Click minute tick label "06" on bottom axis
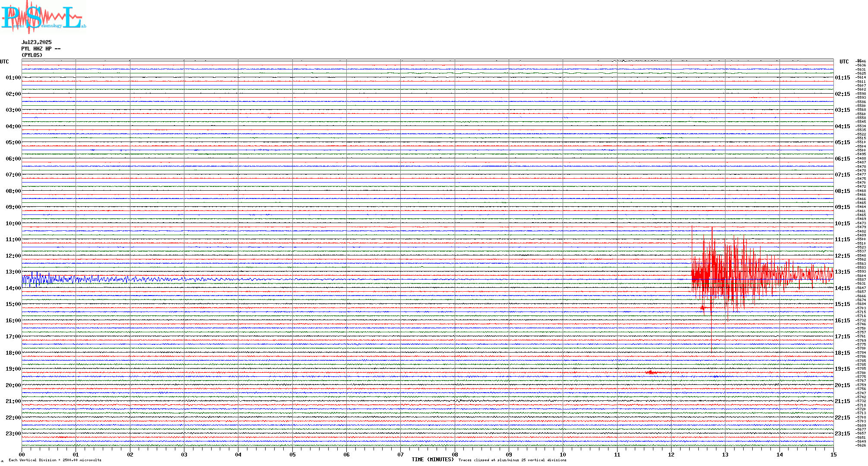This screenshot has height=466, width=868. click(x=346, y=454)
